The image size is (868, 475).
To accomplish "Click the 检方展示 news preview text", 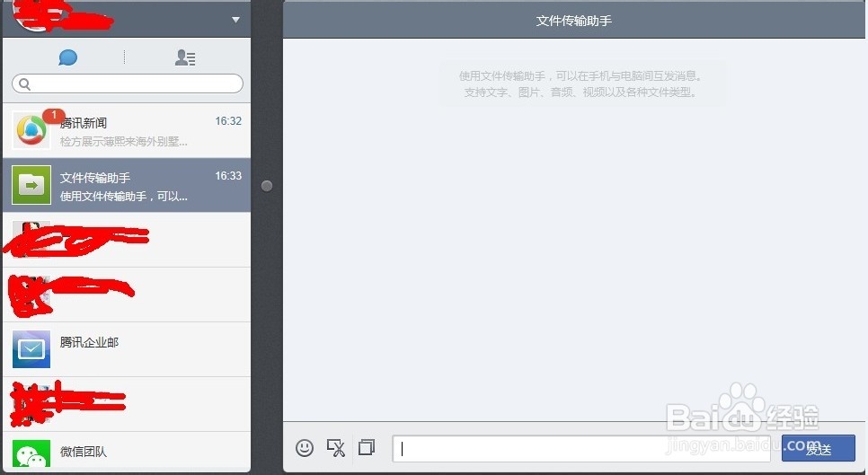I will tap(123, 142).
